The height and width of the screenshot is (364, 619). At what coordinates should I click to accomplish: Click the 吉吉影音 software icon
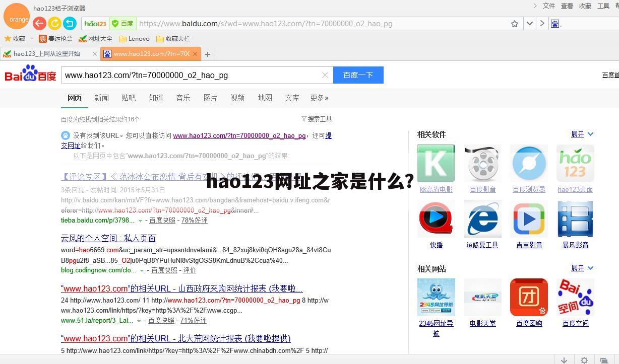(529, 219)
